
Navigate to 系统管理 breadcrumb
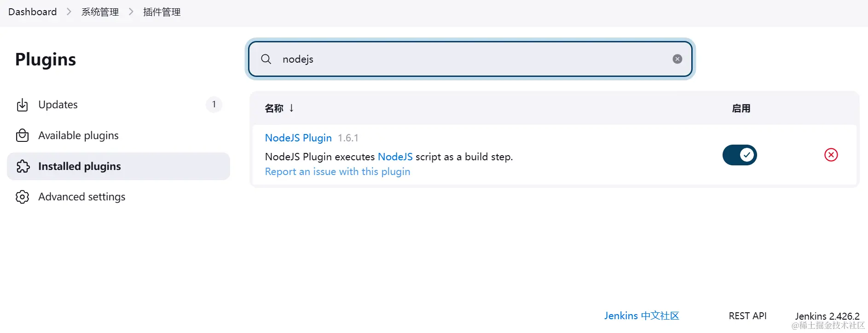click(99, 12)
